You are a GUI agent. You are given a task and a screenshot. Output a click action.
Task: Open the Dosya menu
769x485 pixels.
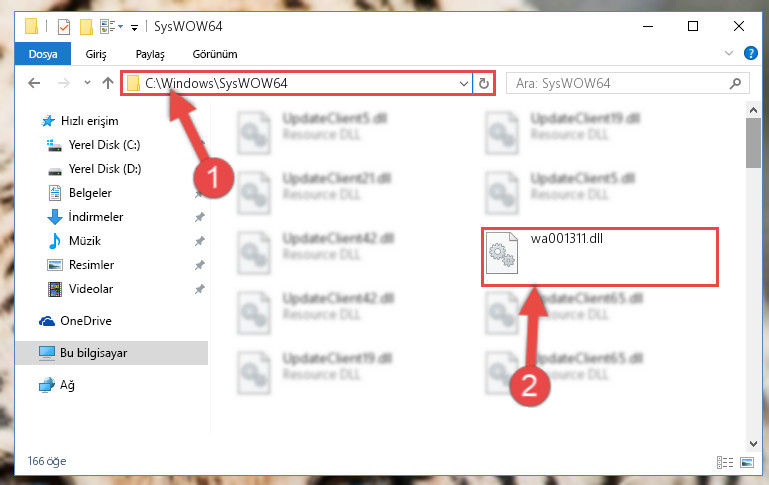click(x=43, y=54)
